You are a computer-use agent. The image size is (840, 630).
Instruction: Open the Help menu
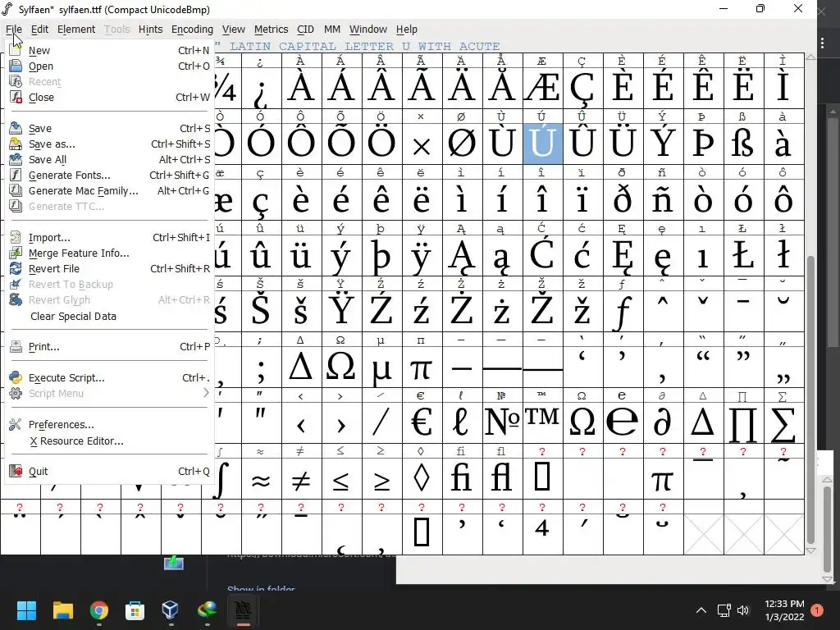pos(407,30)
